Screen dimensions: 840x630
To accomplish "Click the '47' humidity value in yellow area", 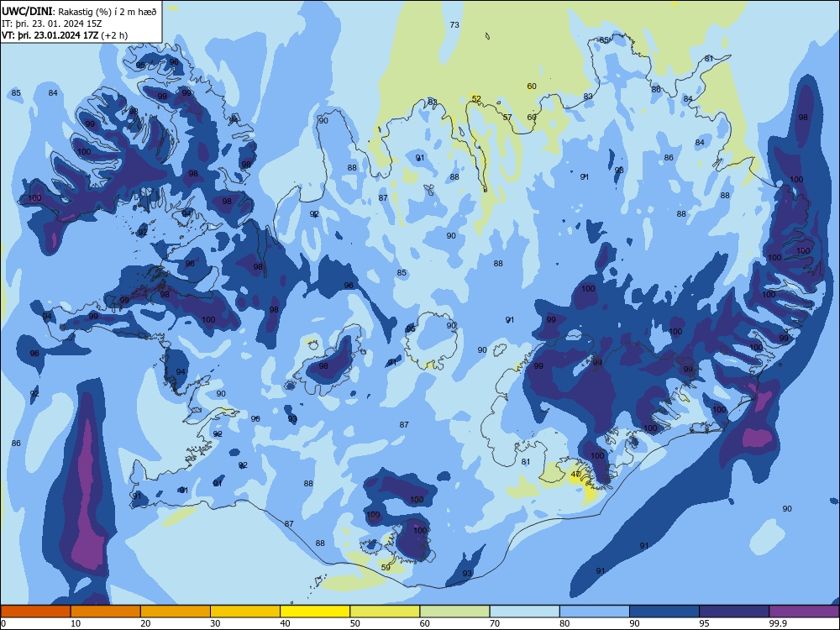I will pyautogui.click(x=575, y=474).
